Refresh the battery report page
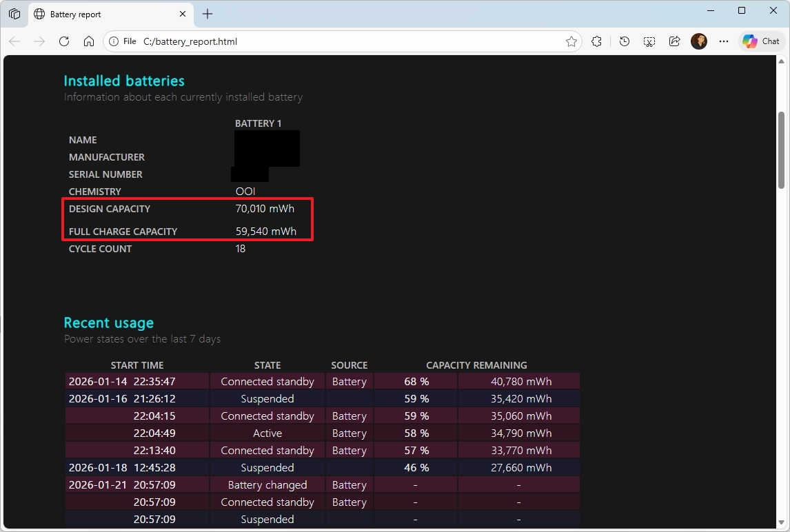Screen dimensions: 790x532 click(64, 41)
